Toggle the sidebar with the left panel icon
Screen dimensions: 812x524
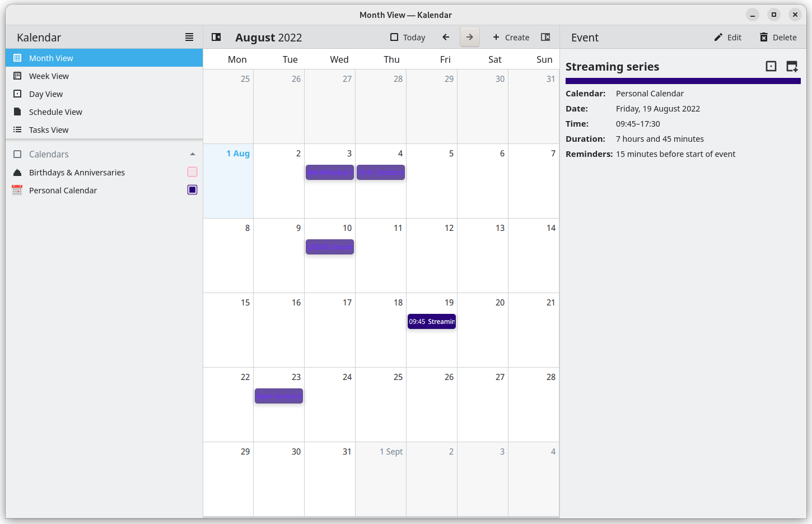tap(216, 37)
